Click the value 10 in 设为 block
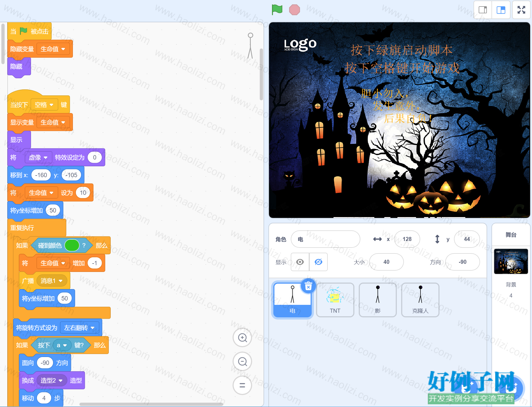 83,193
